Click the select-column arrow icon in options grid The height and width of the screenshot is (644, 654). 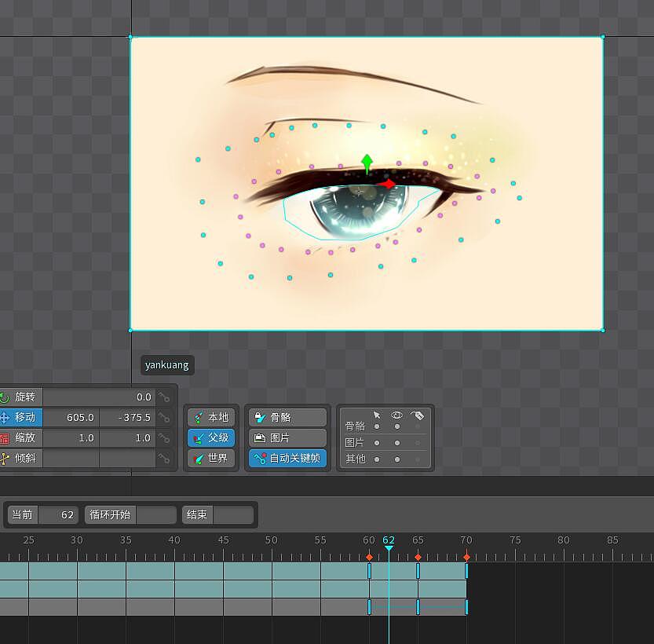(x=377, y=415)
